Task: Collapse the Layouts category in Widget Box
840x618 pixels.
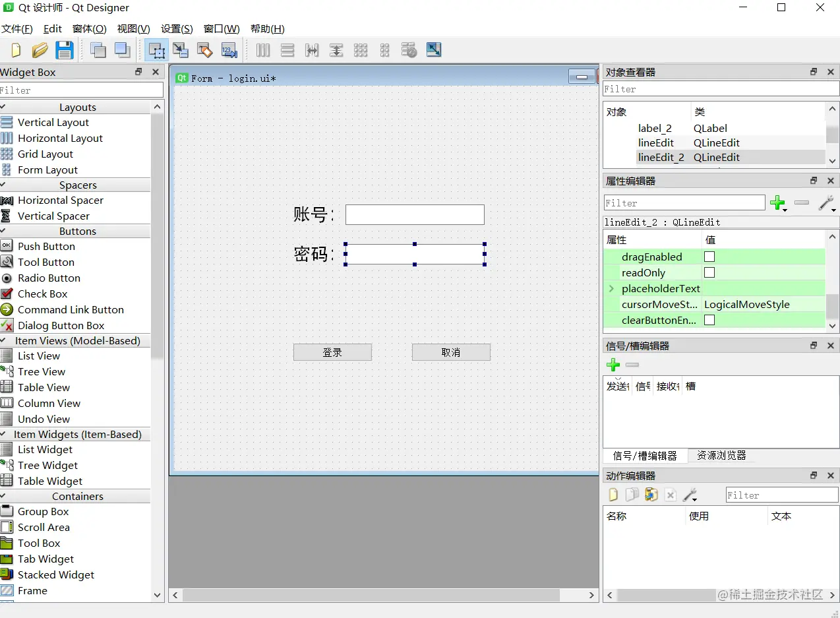Action: [3, 107]
